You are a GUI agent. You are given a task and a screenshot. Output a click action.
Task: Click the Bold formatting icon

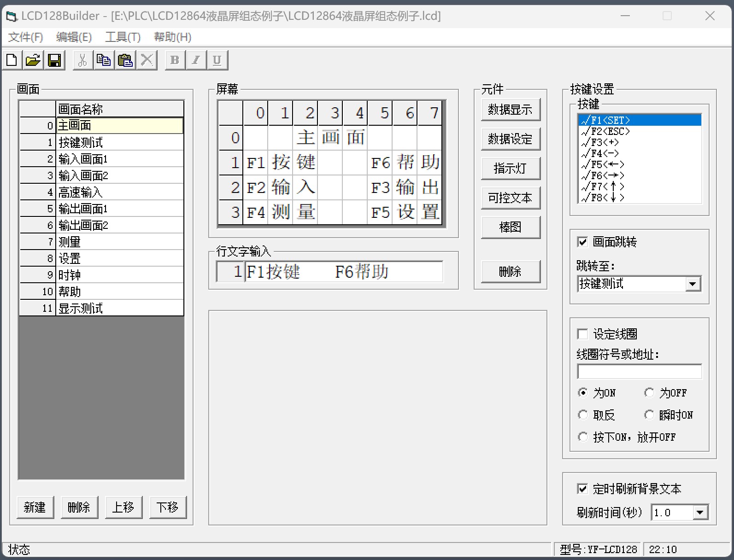click(175, 60)
